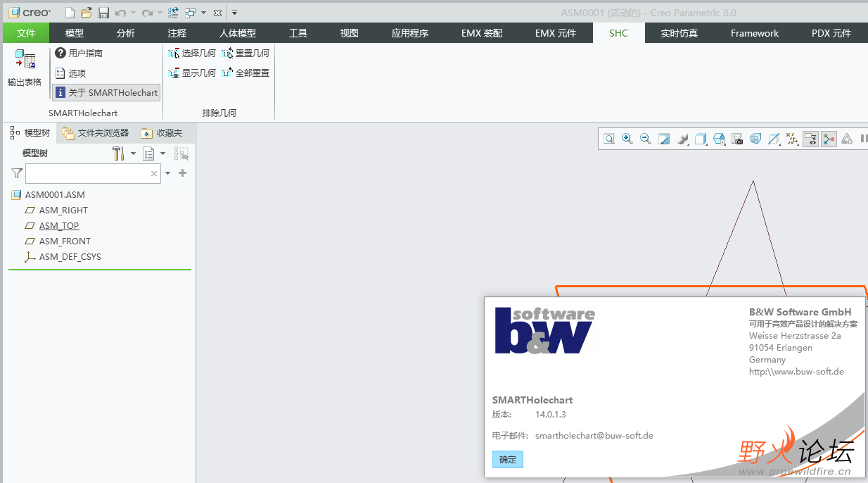Select ASM_TOP datum plane in tree
Screen dimensions: 868x483
52,226
